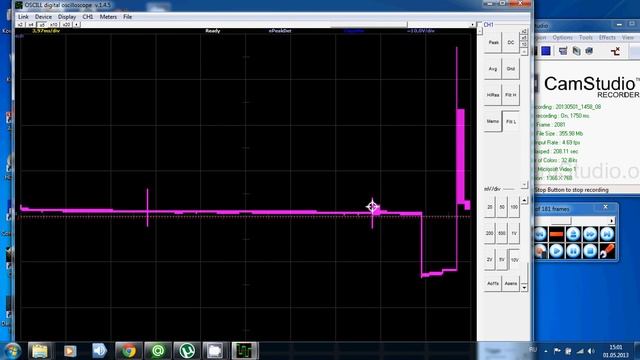The width and height of the screenshot is (640, 360).
Task: Toggle the Gnd coupling button
Action: 511,69
